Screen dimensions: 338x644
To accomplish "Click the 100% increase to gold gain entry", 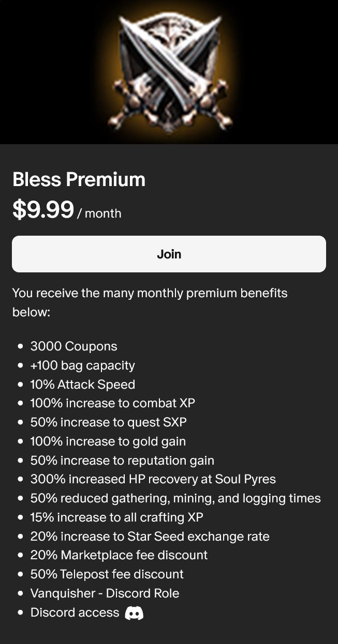I will click(108, 441).
